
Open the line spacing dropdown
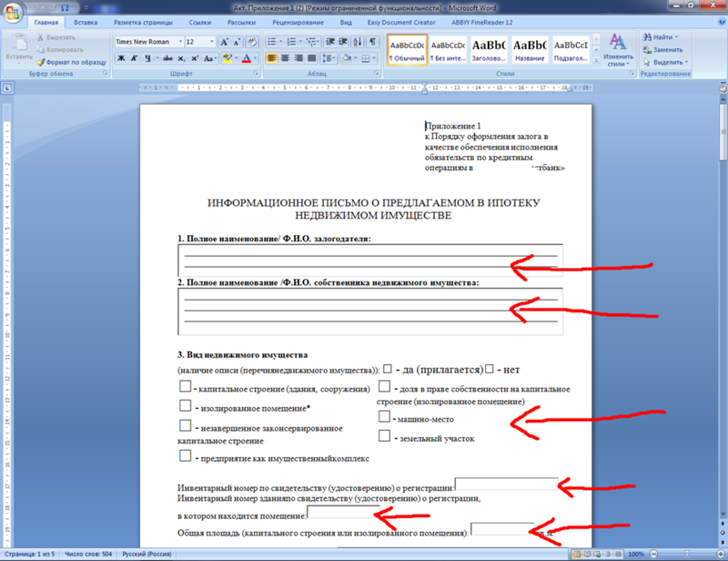coord(329,58)
